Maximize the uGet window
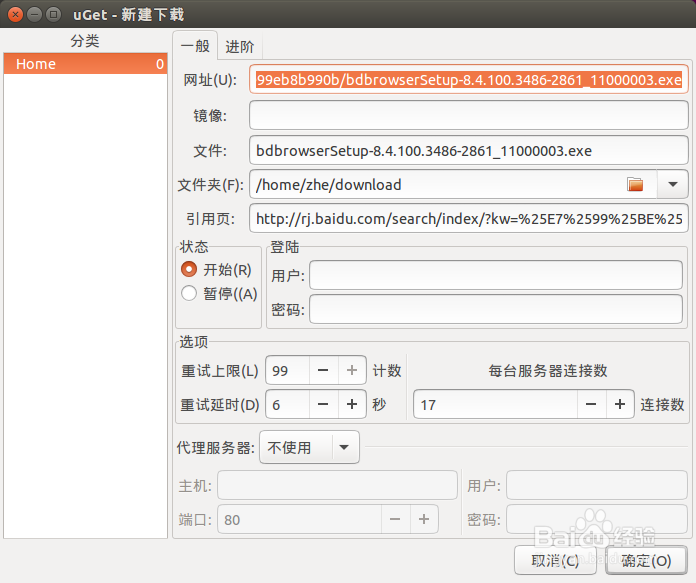The width and height of the screenshot is (696, 583). click(54, 15)
